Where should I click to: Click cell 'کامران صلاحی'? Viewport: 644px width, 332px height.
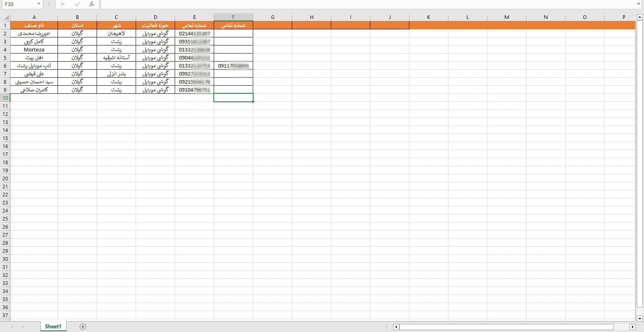click(x=34, y=90)
